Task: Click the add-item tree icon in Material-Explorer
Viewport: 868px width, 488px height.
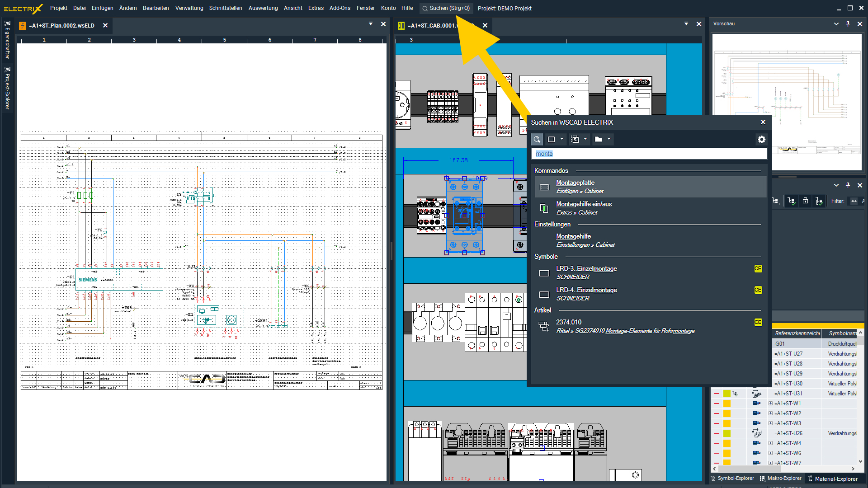Action: [x=776, y=201]
